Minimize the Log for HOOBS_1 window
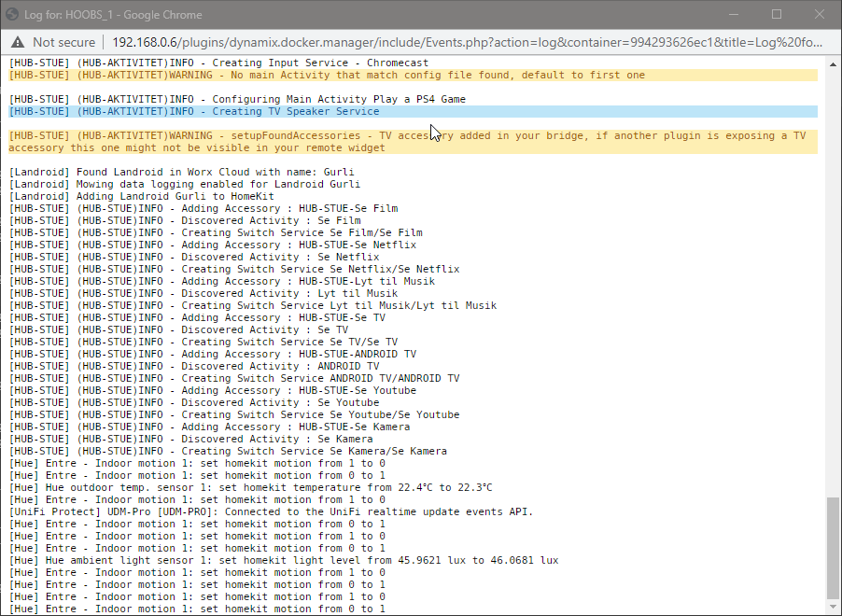Viewport: 842px width, 616px height. tap(734, 15)
